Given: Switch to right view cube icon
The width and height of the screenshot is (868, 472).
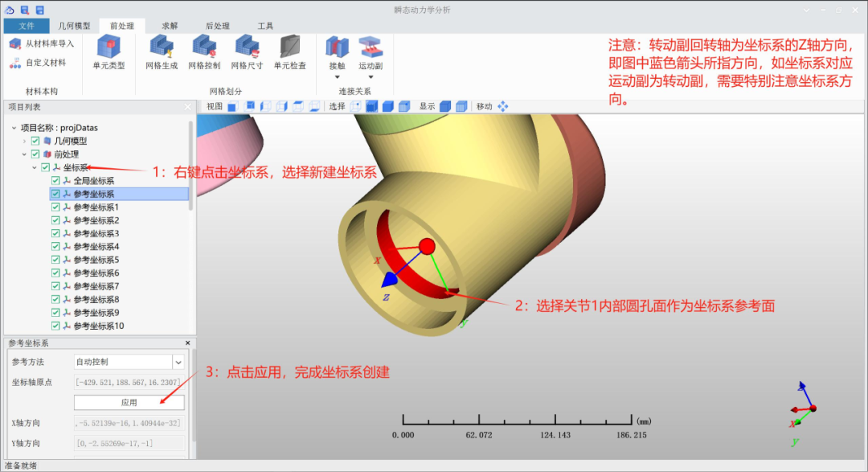Looking at the screenshot, I should point(282,106).
